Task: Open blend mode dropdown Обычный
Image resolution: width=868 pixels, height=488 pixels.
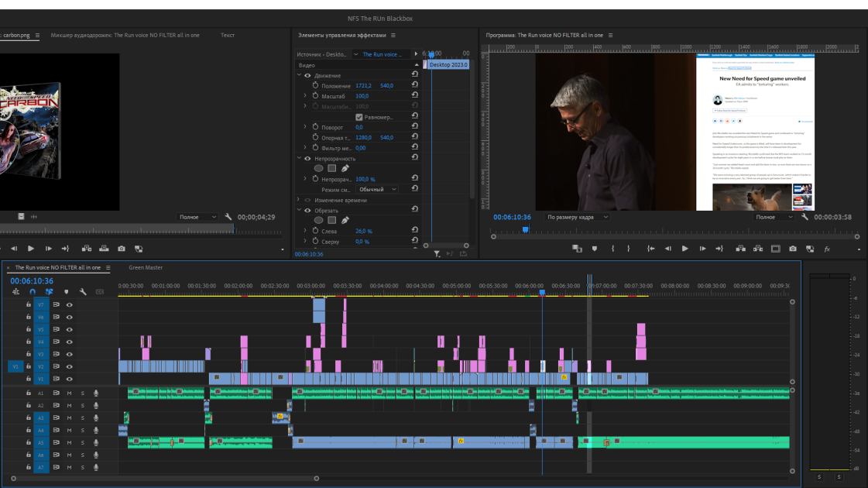Action: coord(377,190)
